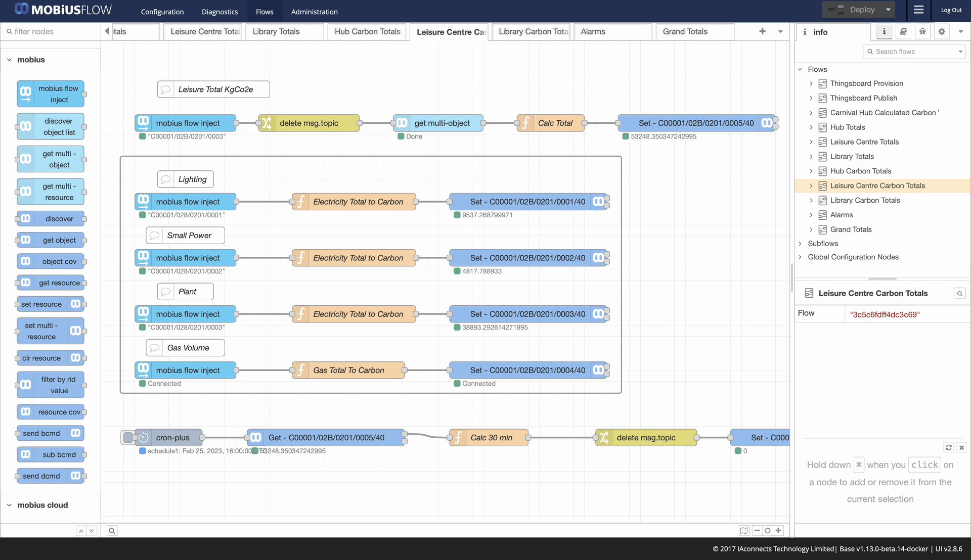Open the help book icon tab
The width and height of the screenshot is (971, 560).
point(903,31)
